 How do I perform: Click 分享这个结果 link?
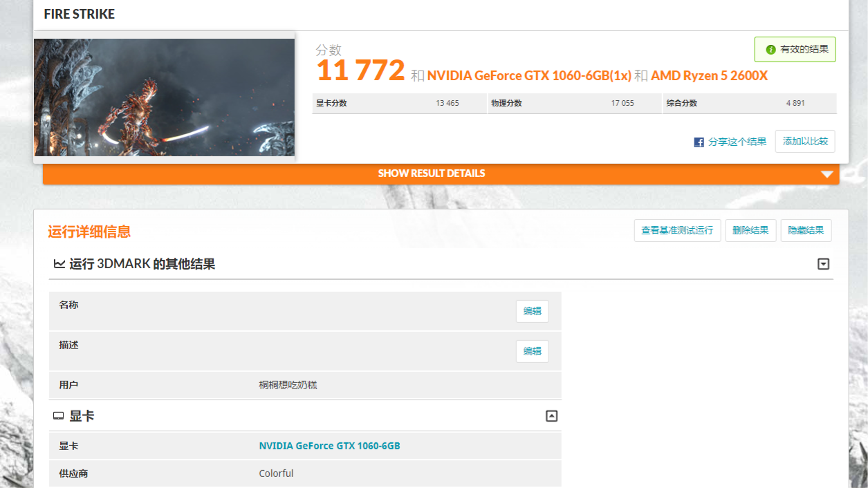coord(737,142)
